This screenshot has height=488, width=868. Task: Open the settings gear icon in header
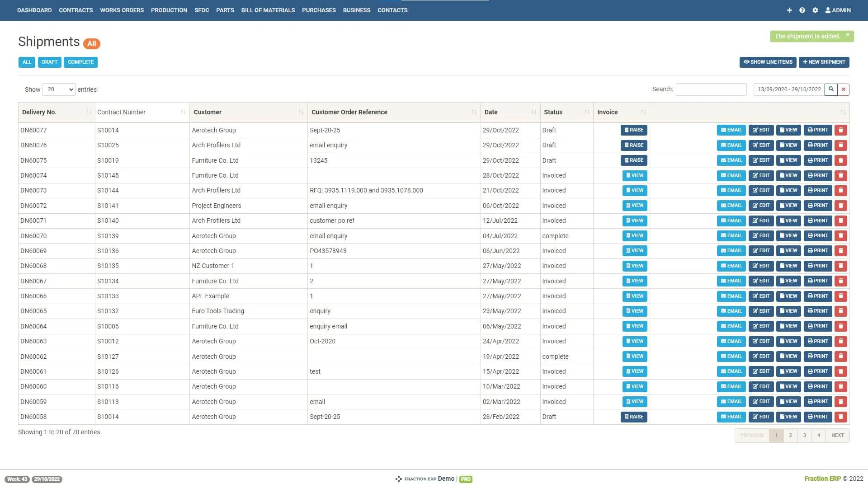815,10
